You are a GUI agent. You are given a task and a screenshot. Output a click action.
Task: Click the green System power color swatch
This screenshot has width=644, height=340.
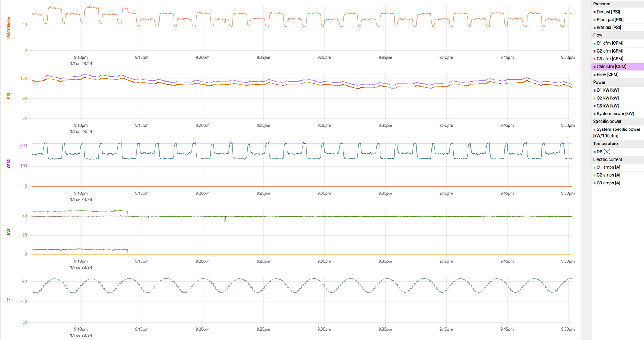[594, 114]
